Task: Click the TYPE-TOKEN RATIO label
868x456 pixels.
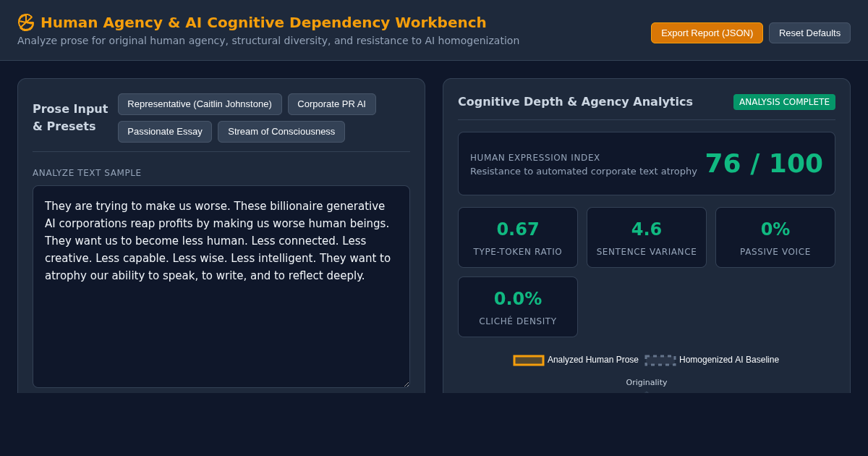Action: coord(518,252)
